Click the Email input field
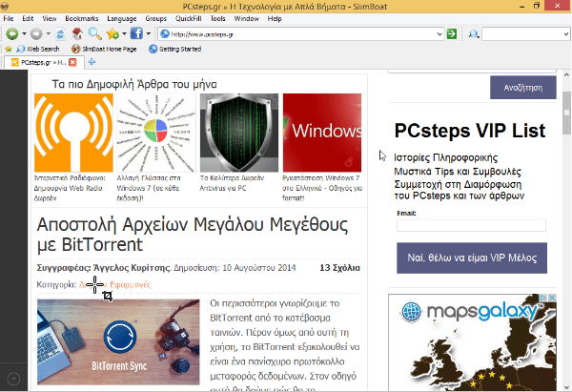Screen dimensions: 572x392 (x=471, y=225)
